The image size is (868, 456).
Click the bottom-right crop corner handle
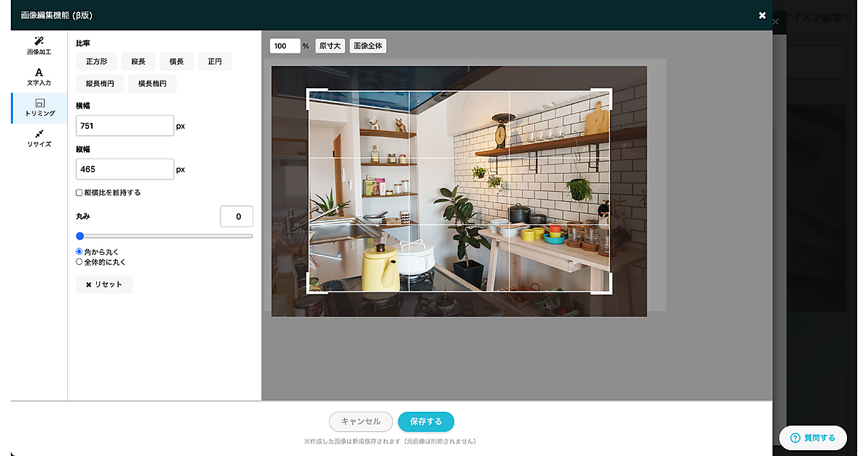pos(609,291)
